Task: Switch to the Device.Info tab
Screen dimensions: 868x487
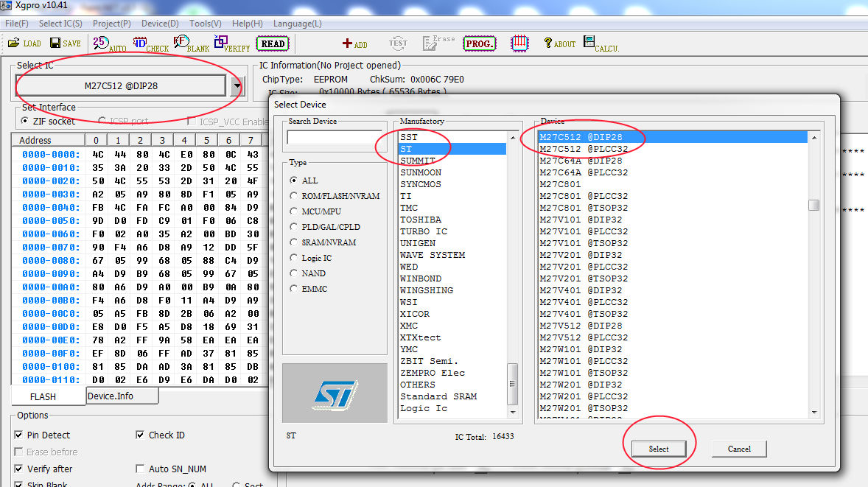Action: [123, 396]
